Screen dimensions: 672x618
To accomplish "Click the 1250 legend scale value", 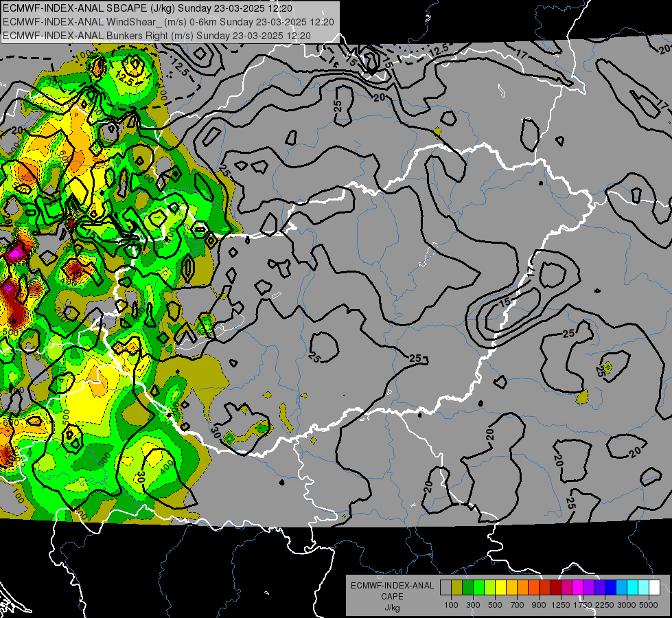I will tap(561, 605).
